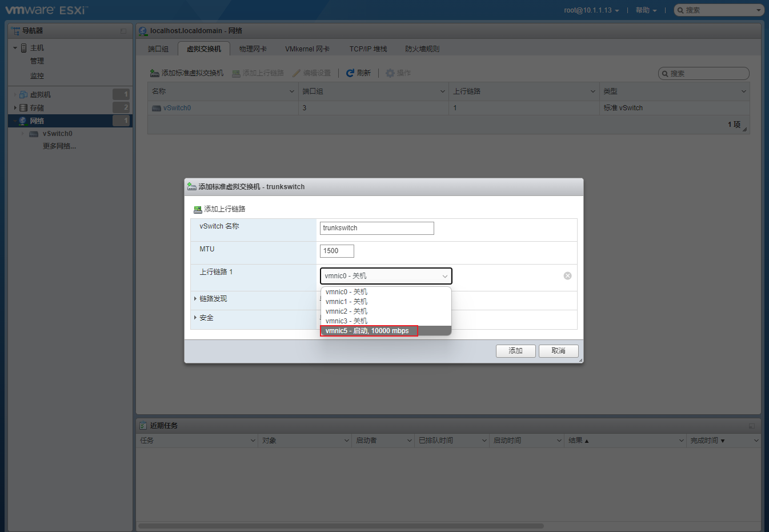Image resolution: width=769 pixels, height=532 pixels.
Task: Click the VMware ESXi logo
Action: [46, 10]
